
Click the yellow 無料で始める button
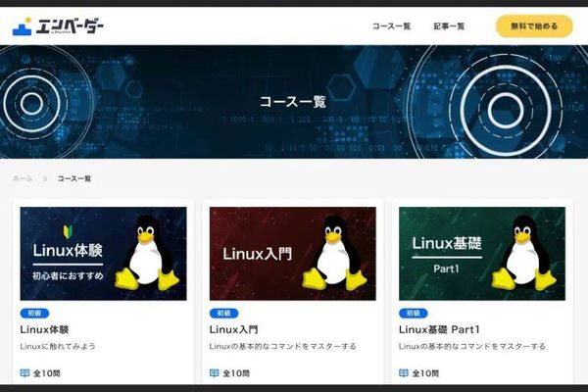click(x=534, y=26)
